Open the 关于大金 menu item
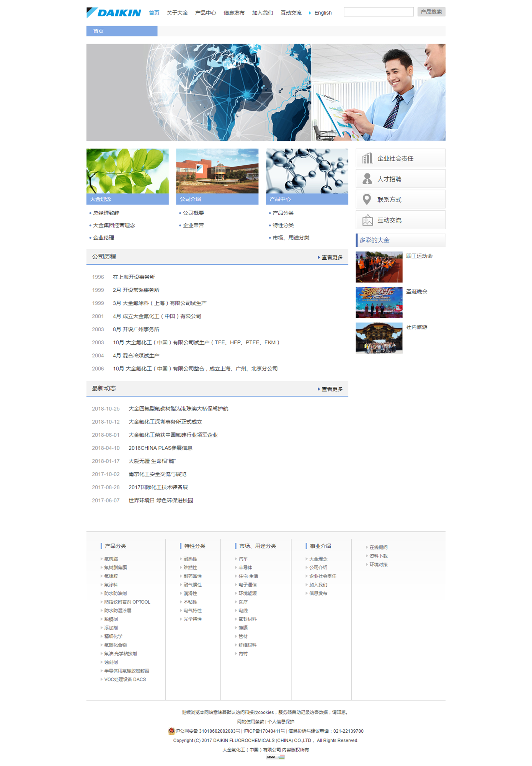The width and height of the screenshot is (532, 766). (177, 13)
